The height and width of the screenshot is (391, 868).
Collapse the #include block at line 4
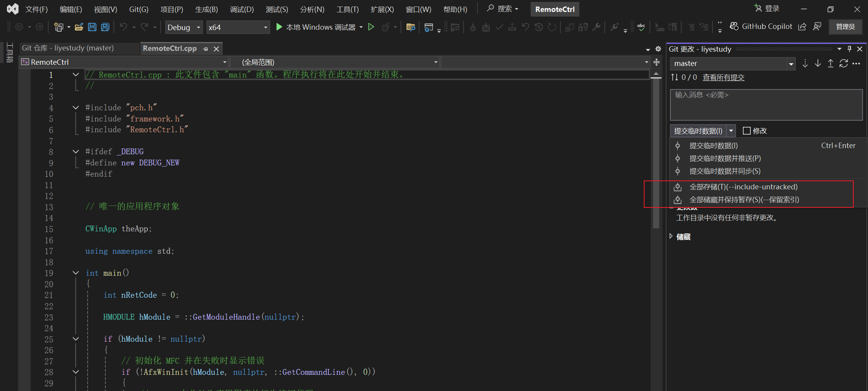pyautogui.click(x=76, y=108)
